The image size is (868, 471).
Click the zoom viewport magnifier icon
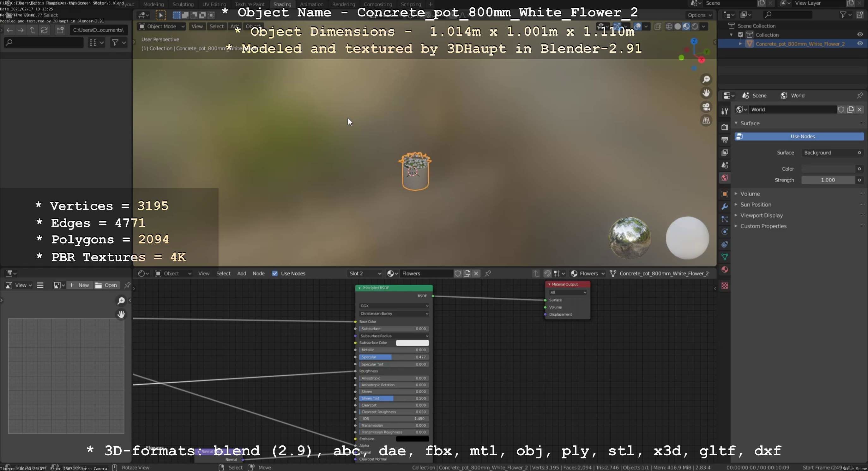click(706, 80)
